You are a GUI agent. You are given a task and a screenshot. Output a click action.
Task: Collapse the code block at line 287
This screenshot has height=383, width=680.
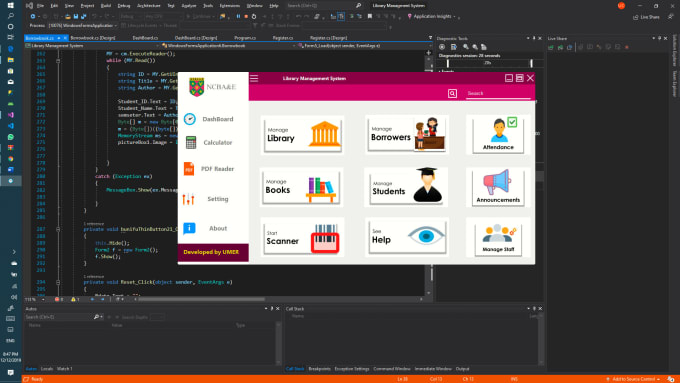pyautogui.click(x=58, y=229)
